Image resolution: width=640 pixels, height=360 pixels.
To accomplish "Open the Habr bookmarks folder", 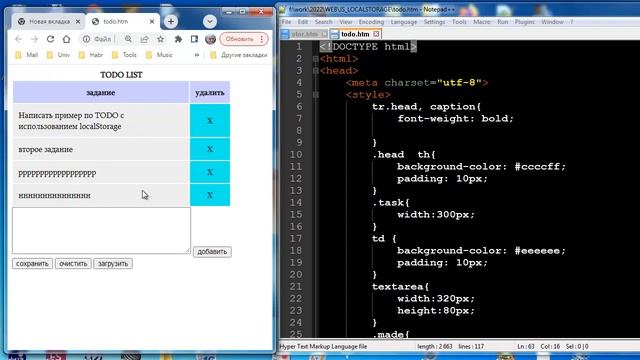I will coord(91,55).
